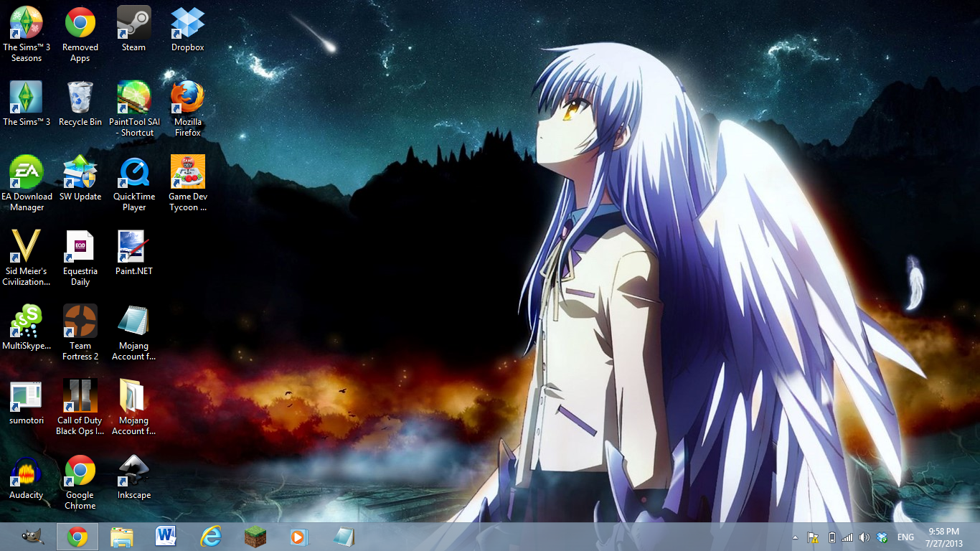The height and width of the screenshot is (551, 980).
Task: Select the Equestria Daily shortcut
Action: (x=80, y=258)
